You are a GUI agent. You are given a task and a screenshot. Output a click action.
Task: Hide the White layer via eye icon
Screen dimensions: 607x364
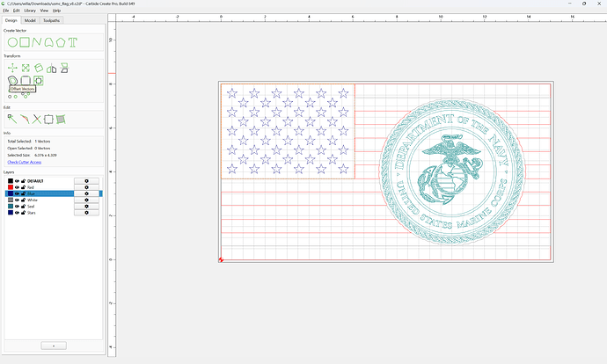pos(17,200)
